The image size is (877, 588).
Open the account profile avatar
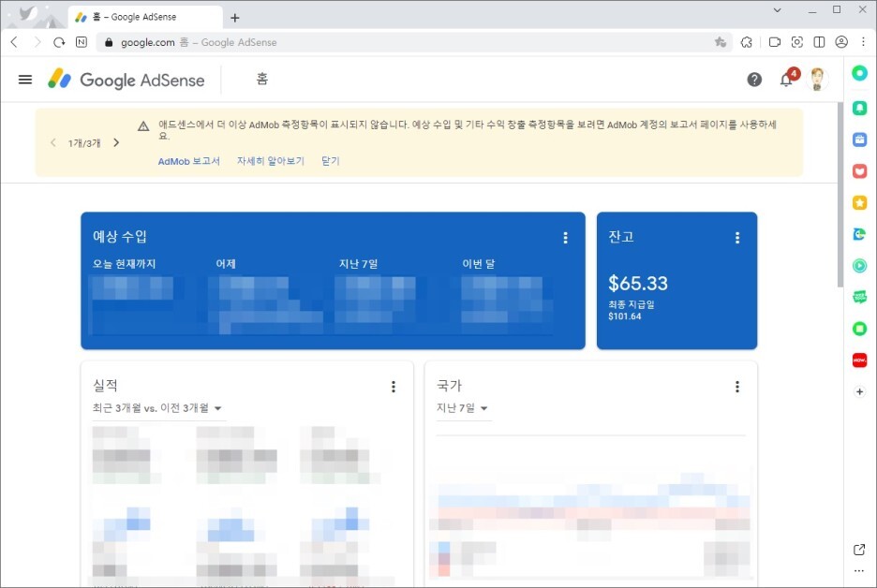[817, 80]
